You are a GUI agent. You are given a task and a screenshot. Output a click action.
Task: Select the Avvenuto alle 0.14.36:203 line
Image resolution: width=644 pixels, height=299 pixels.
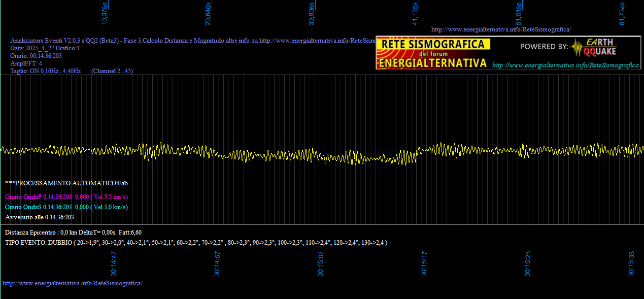(40, 217)
